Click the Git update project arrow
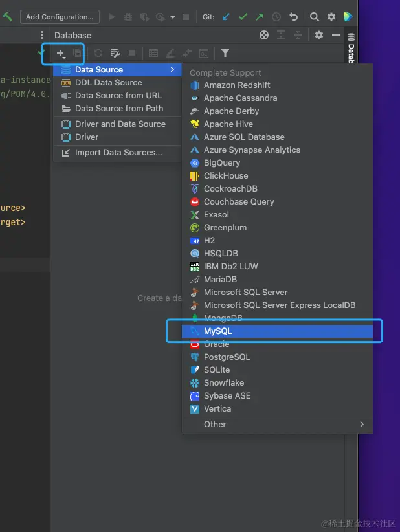This screenshot has height=532, width=400. click(x=226, y=17)
